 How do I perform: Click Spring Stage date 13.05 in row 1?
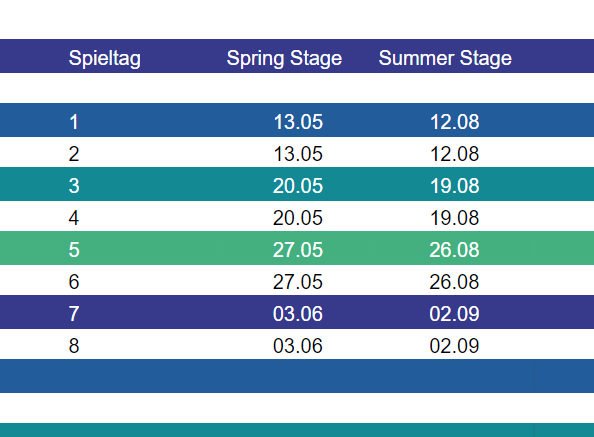[298, 122]
